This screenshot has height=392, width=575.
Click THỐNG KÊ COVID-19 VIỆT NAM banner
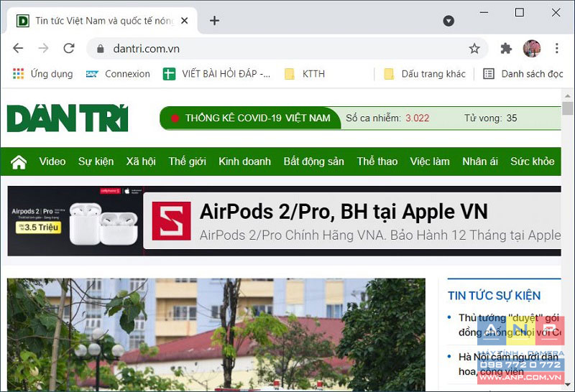coord(250,118)
